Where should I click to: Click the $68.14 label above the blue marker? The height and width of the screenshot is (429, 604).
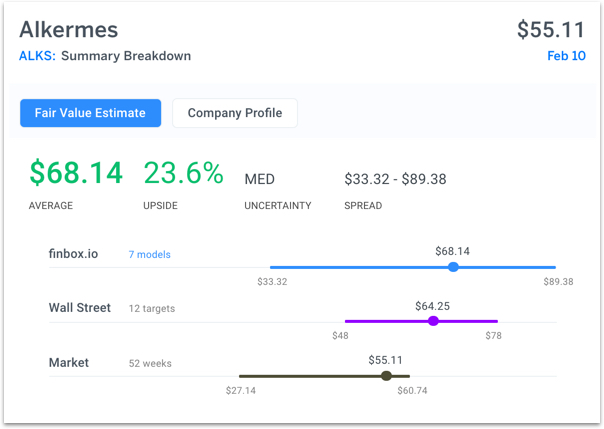(452, 251)
